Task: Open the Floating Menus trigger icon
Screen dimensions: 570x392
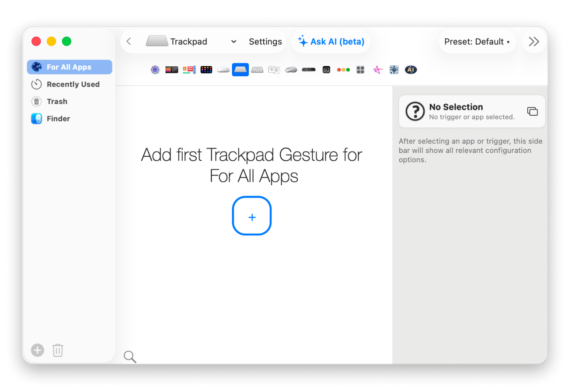Action: coord(189,70)
